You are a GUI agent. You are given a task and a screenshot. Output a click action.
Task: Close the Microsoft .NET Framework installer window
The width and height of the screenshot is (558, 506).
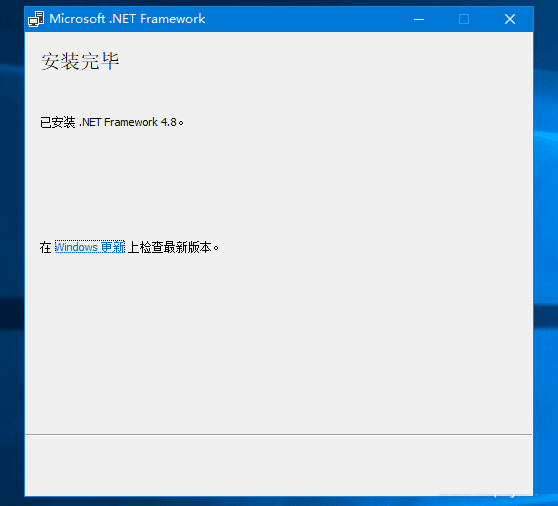pyautogui.click(x=510, y=19)
